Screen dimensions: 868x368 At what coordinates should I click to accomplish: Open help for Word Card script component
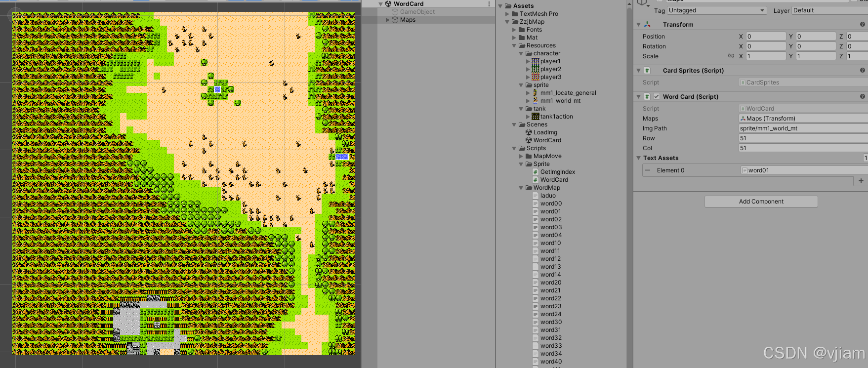click(x=863, y=96)
